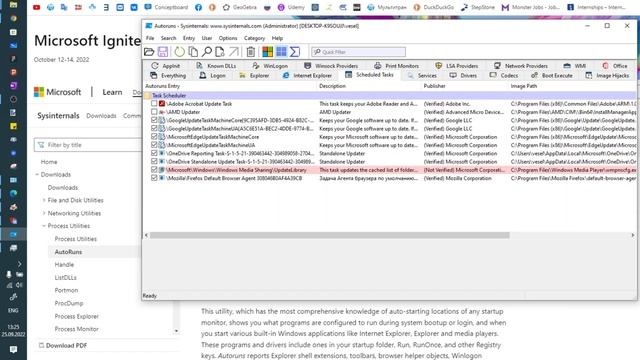Screen dimensions: 640x360
Task: Open the StepStone bookmark
Action: [478, 7]
